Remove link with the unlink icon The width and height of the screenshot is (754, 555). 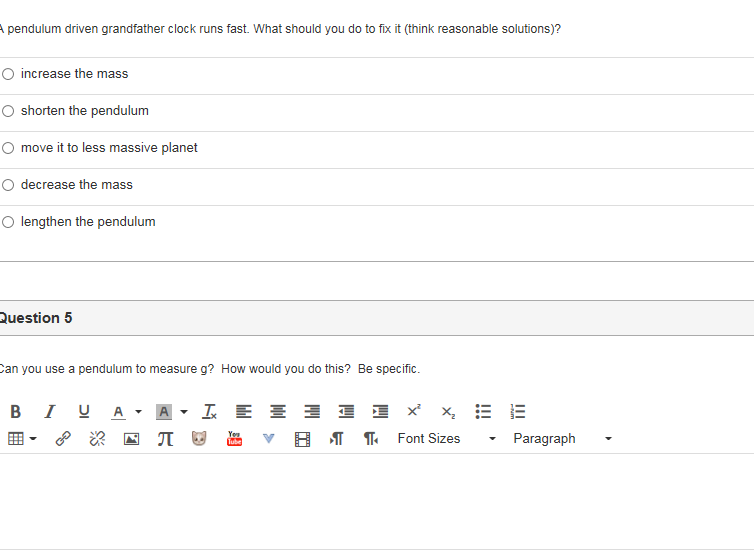coord(97,439)
